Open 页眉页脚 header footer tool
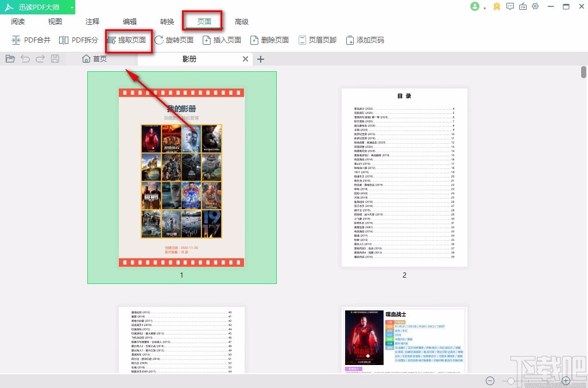 [317, 40]
